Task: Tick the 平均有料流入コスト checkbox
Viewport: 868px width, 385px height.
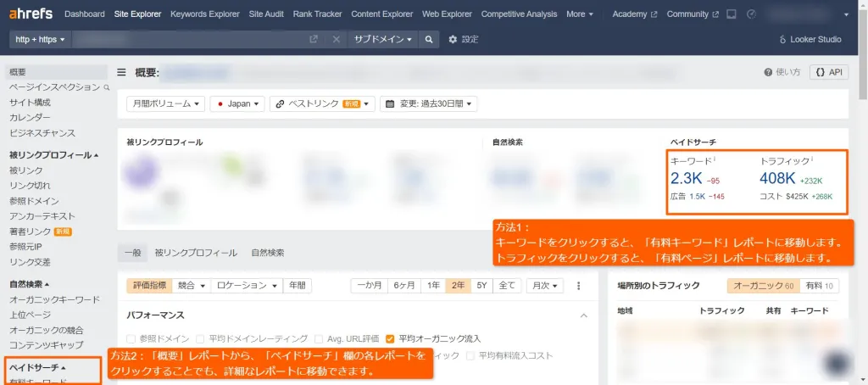Action: pyautogui.click(x=470, y=355)
